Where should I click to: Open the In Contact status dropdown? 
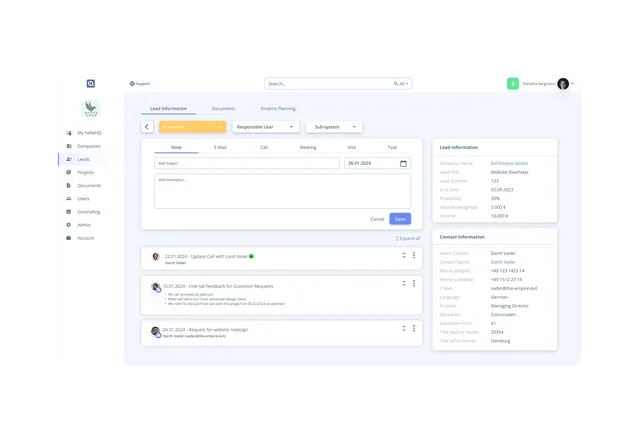(x=193, y=127)
